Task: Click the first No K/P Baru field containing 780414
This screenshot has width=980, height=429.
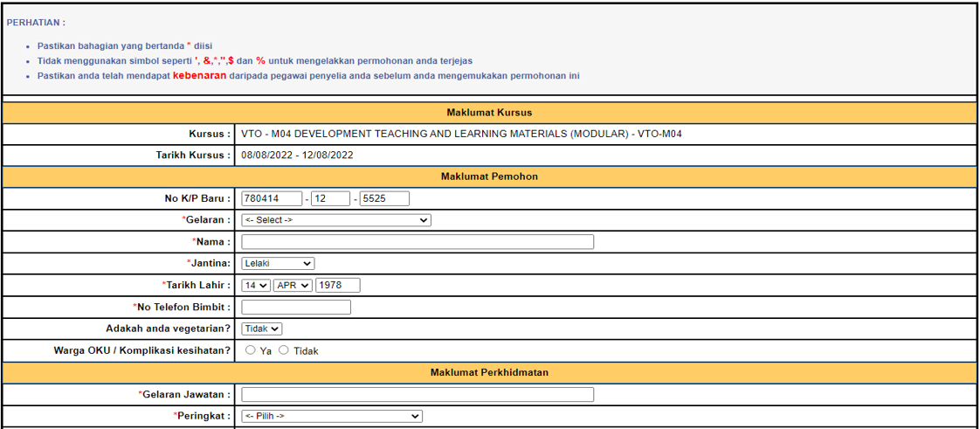Action: click(272, 198)
